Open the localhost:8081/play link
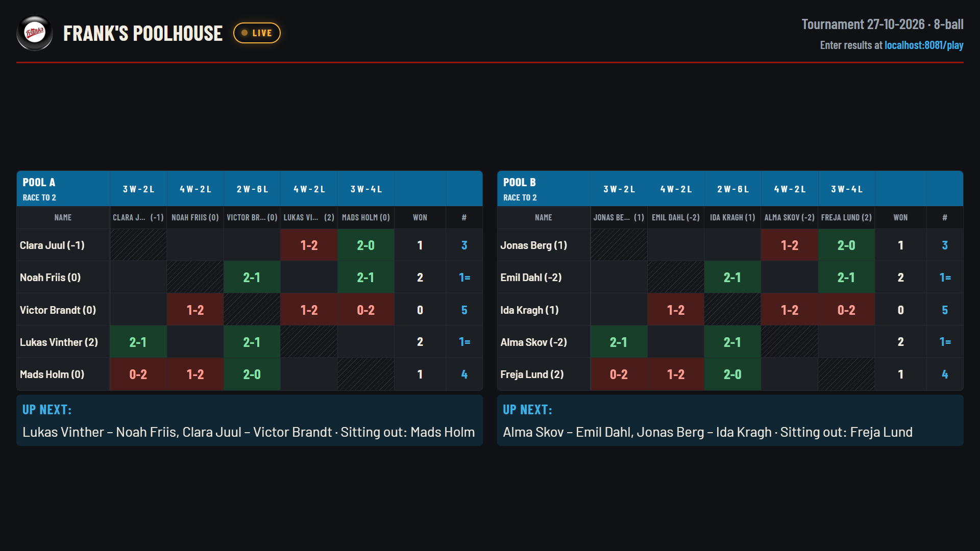This screenshot has height=551, width=980. click(924, 45)
